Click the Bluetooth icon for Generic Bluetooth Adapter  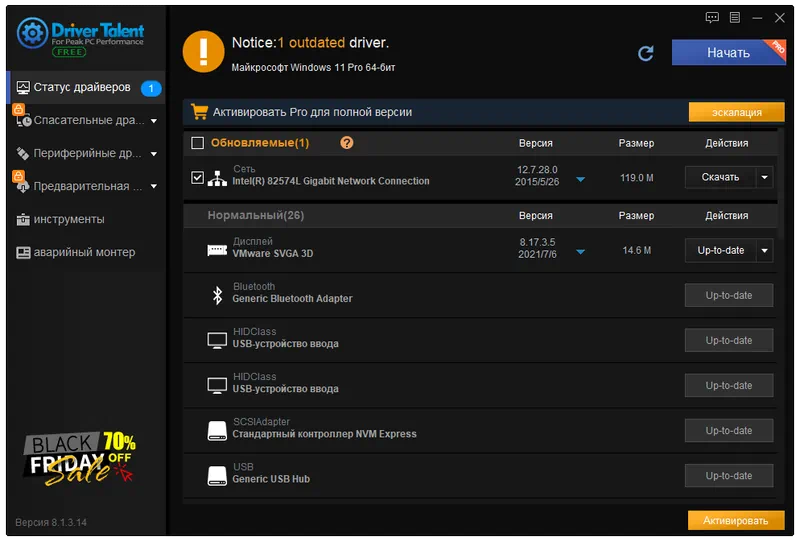[217, 295]
